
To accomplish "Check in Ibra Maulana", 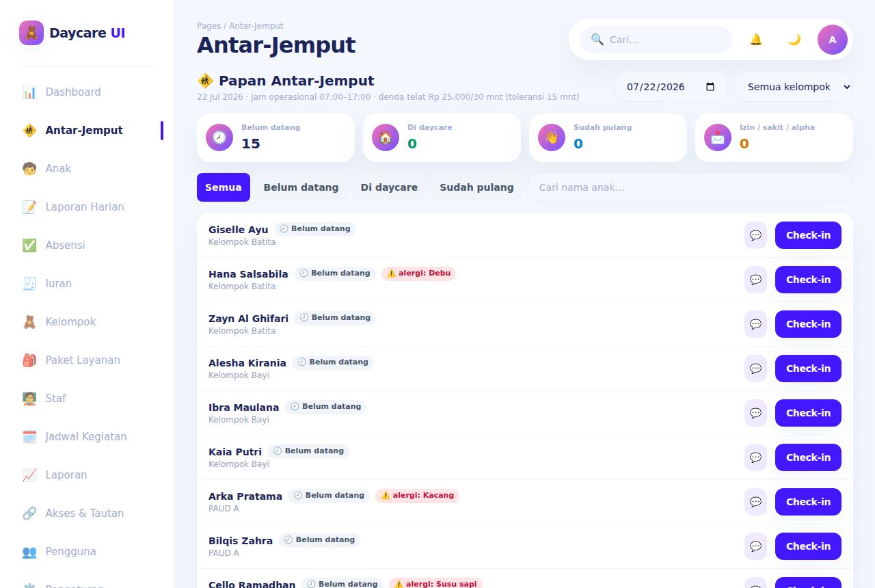I will [808, 413].
